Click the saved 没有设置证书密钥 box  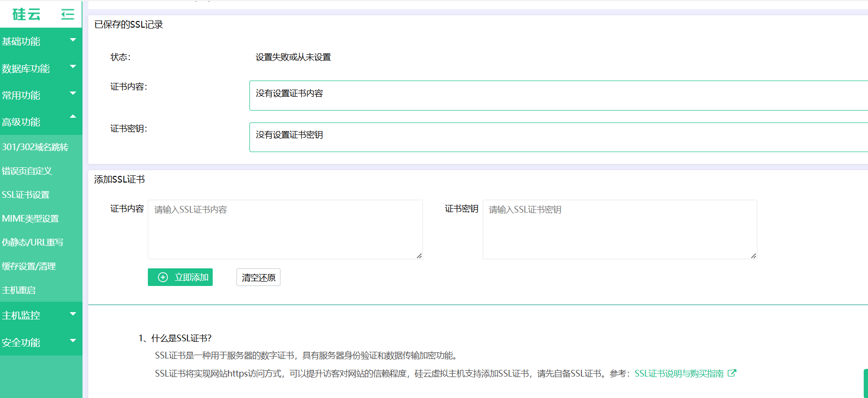coord(558,137)
